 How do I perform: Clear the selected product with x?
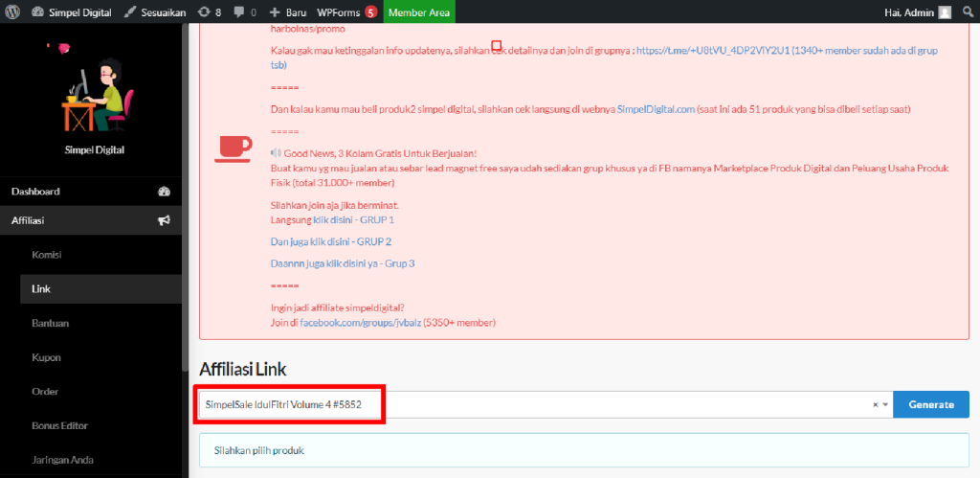pos(876,405)
